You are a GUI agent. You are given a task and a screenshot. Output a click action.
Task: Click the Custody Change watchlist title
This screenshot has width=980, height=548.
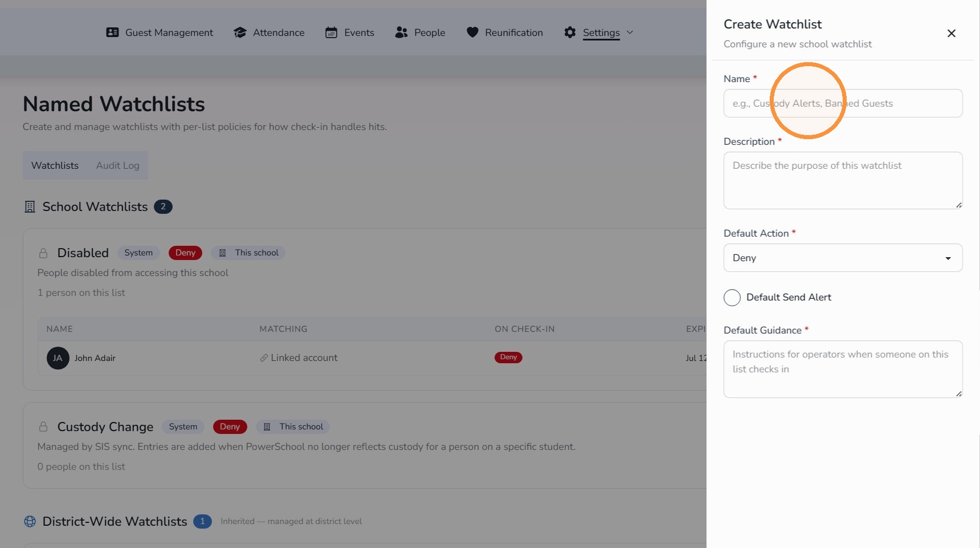[105, 427]
